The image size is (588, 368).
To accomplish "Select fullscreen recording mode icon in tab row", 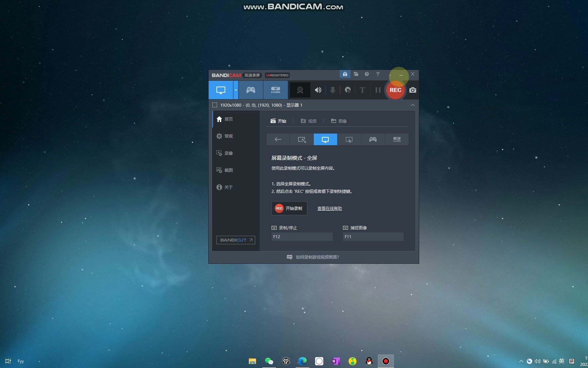I will tap(325, 139).
